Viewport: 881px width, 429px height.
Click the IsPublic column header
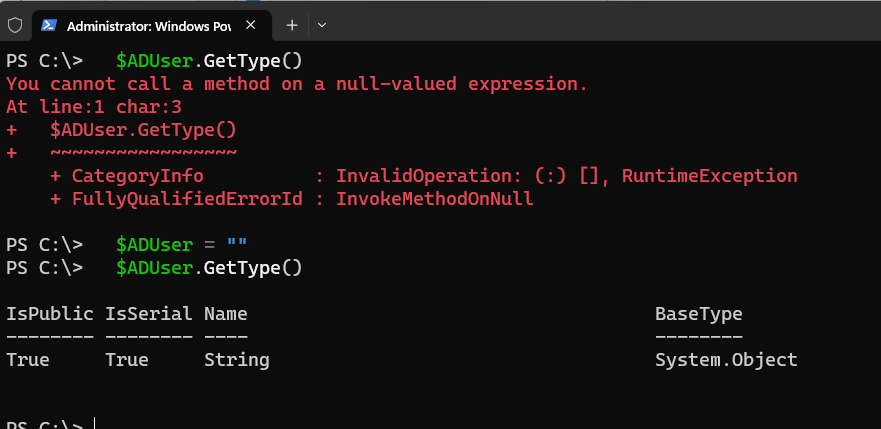49,314
